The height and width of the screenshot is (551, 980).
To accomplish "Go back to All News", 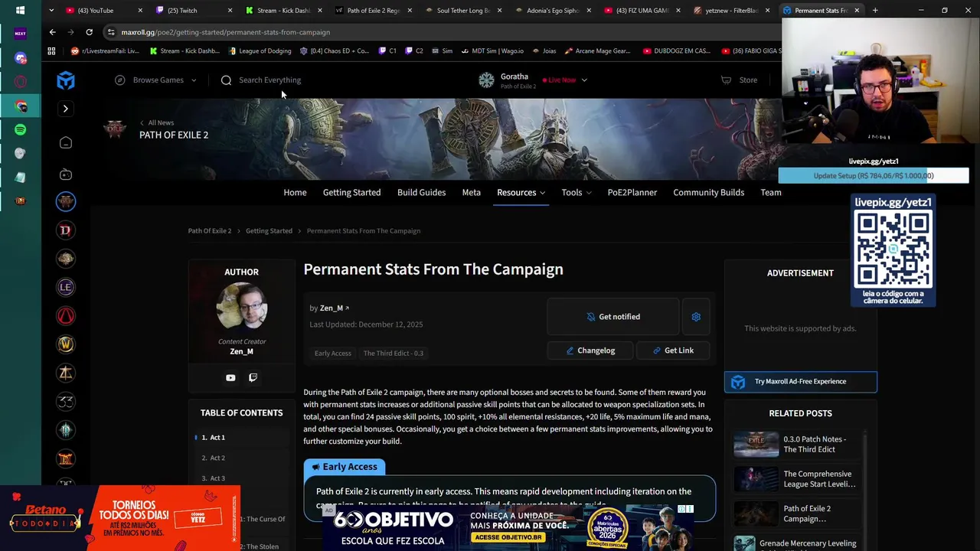I will [157, 122].
